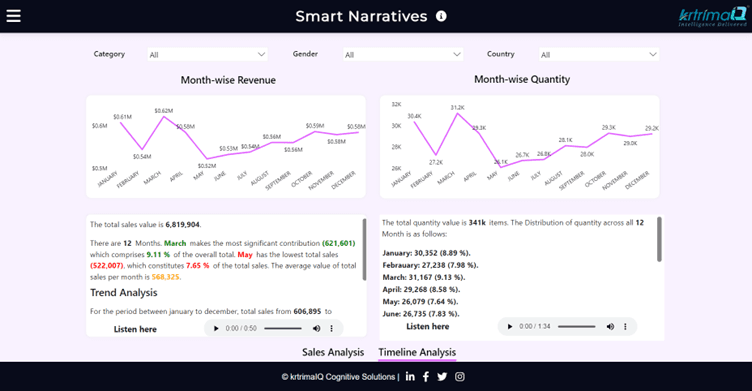Switch to the Sales Analysis tab
Image resolution: width=752 pixels, height=391 pixels.
coord(333,352)
